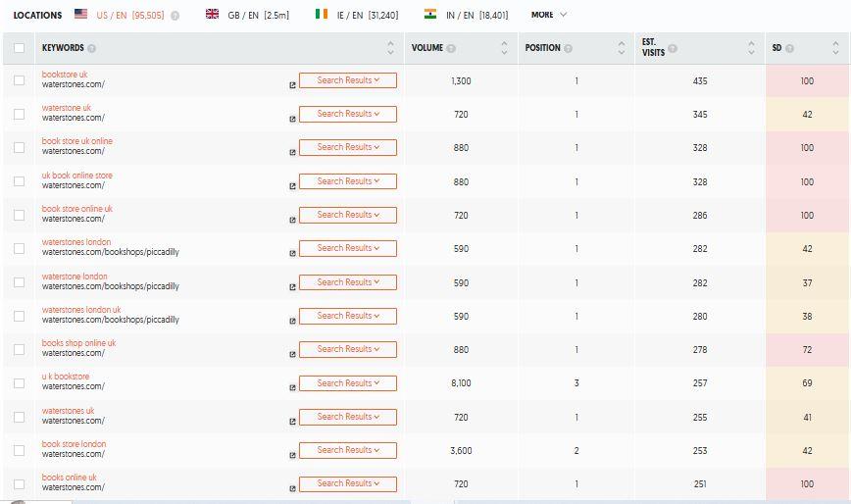Open external link icon for book store london
The width and height of the screenshot is (851, 504).
pos(292,455)
